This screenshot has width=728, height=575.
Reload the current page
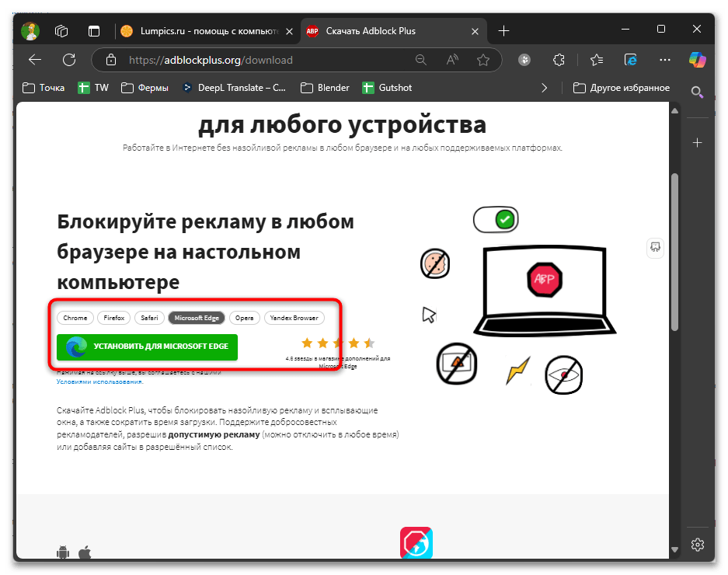[69, 60]
